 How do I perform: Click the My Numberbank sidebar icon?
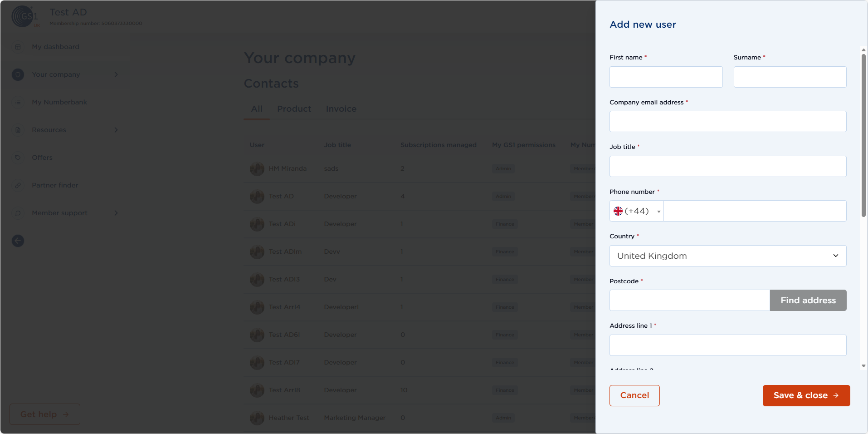pyautogui.click(x=18, y=102)
